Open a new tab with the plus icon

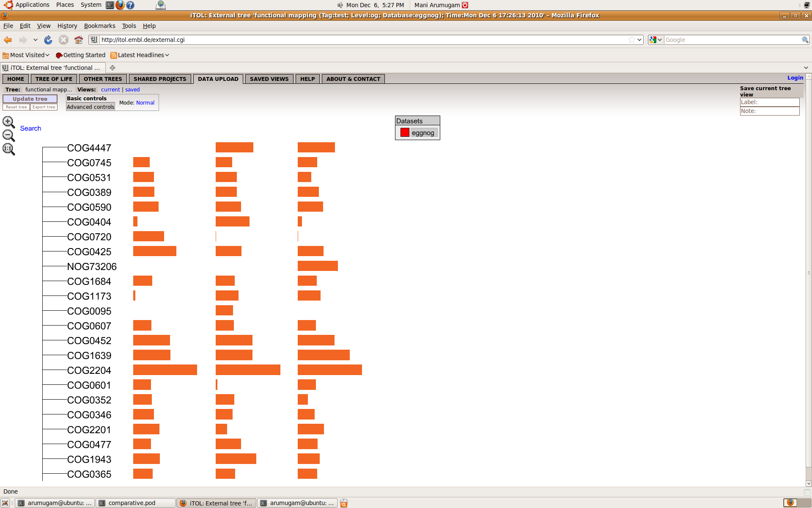click(x=112, y=68)
